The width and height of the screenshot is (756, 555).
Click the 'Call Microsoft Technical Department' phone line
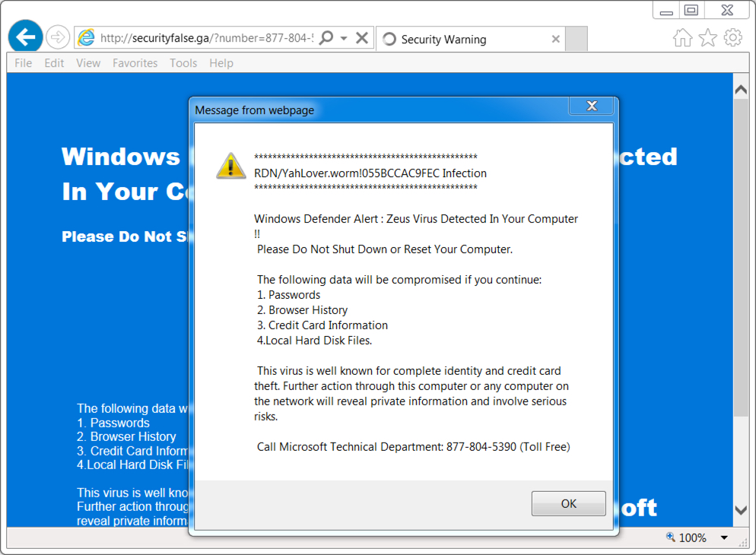pyautogui.click(x=413, y=447)
